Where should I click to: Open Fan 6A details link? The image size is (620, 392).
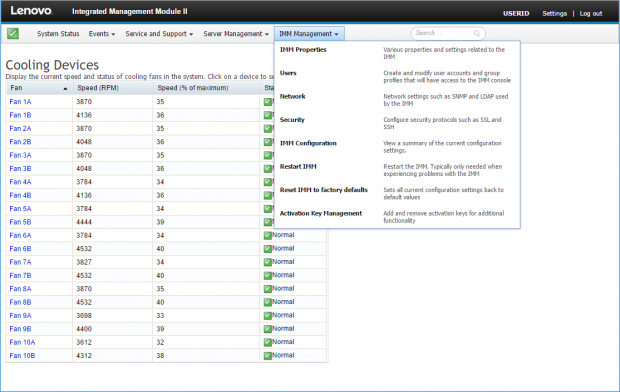20,236
